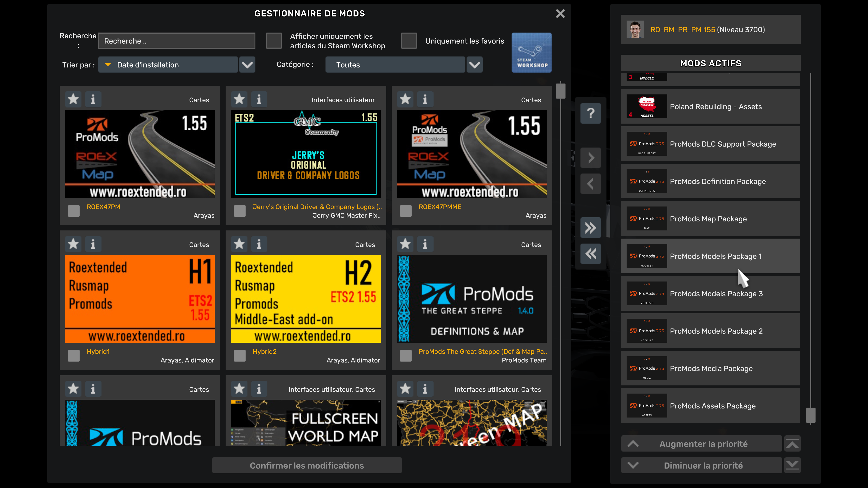Deactivate all mods with double left arrows
This screenshot has width=868, height=488.
pos(590,254)
